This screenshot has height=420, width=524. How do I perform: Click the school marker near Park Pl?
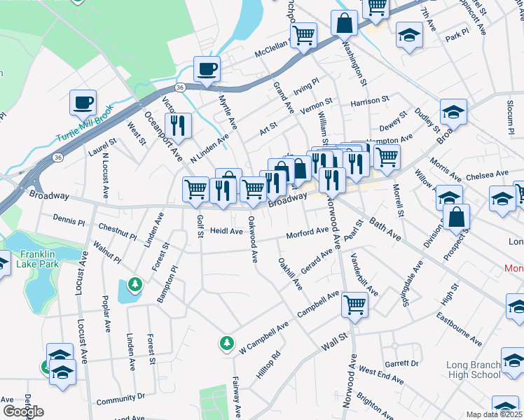point(409,38)
